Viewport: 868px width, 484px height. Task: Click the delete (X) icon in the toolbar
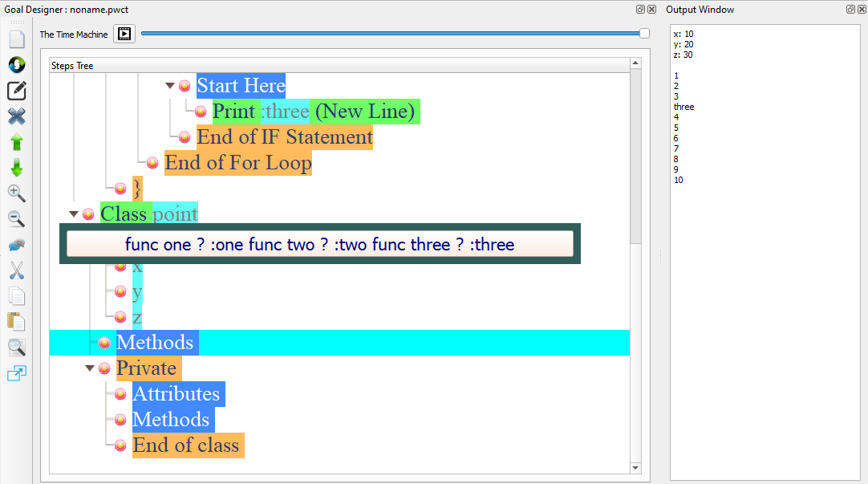[x=16, y=116]
